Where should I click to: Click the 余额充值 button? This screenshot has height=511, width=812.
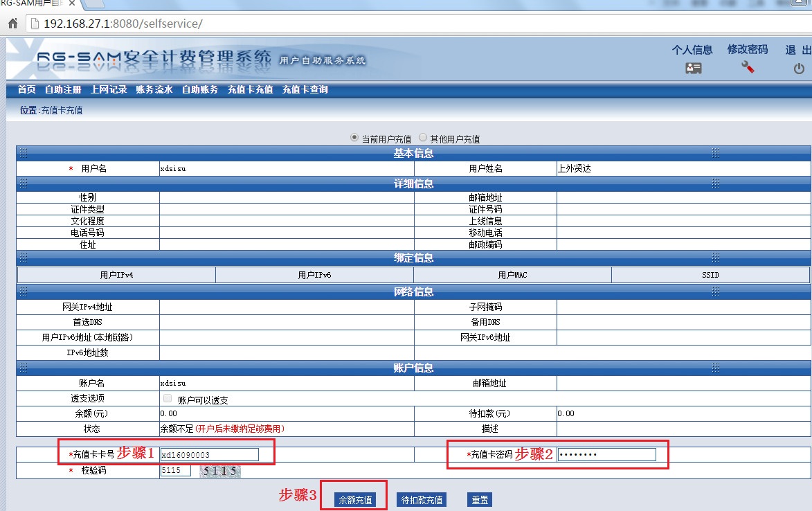pos(354,500)
